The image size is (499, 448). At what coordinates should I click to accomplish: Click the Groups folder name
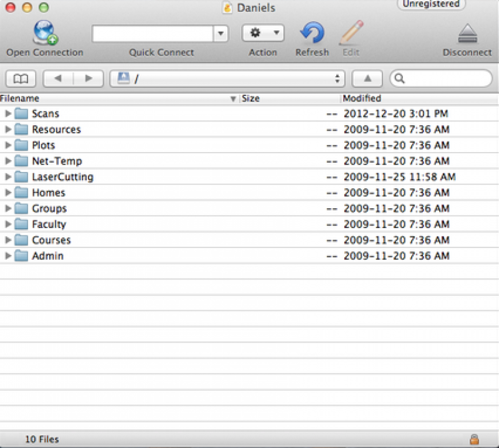pos(49,209)
